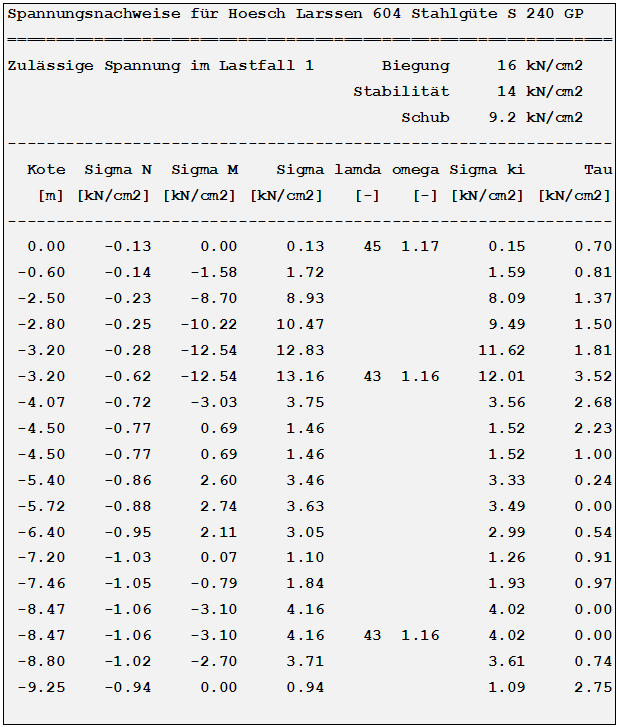Select the 'Zulässige Spannung im Lastfall 1' label
The image size is (617, 727).
click(x=160, y=66)
